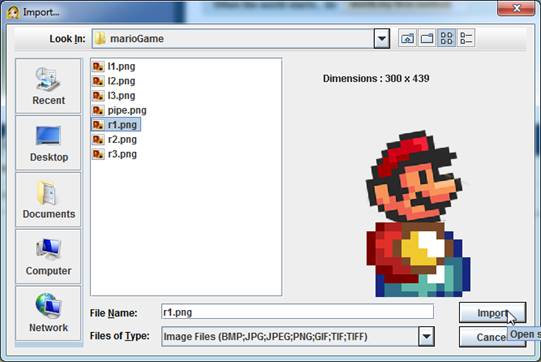
Task: Open the Desktop shortcut
Action: [x=48, y=143]
